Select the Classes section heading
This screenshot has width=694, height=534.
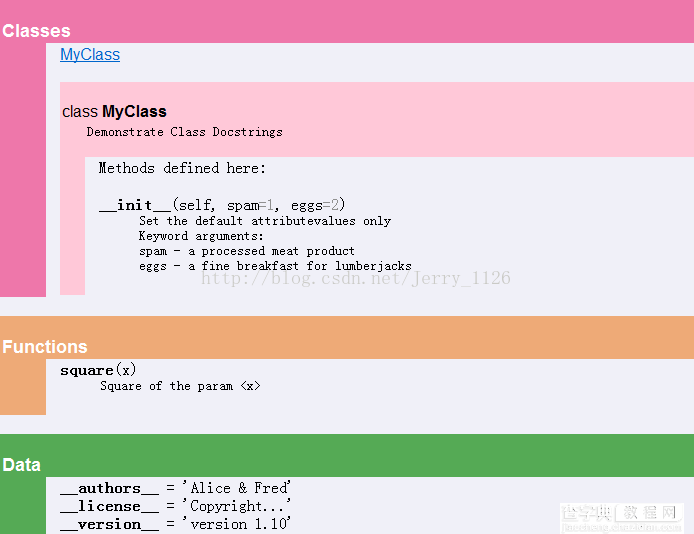tap(36, 31)
